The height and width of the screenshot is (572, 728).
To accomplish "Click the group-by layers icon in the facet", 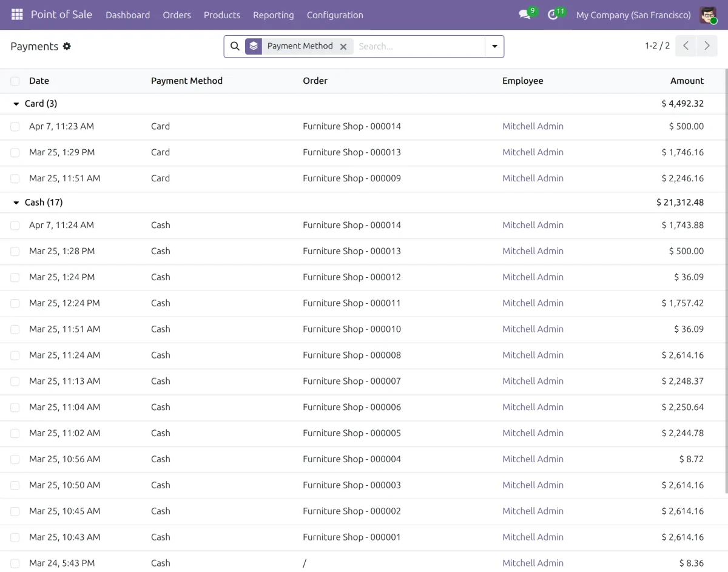I will (x=254, y=46).
